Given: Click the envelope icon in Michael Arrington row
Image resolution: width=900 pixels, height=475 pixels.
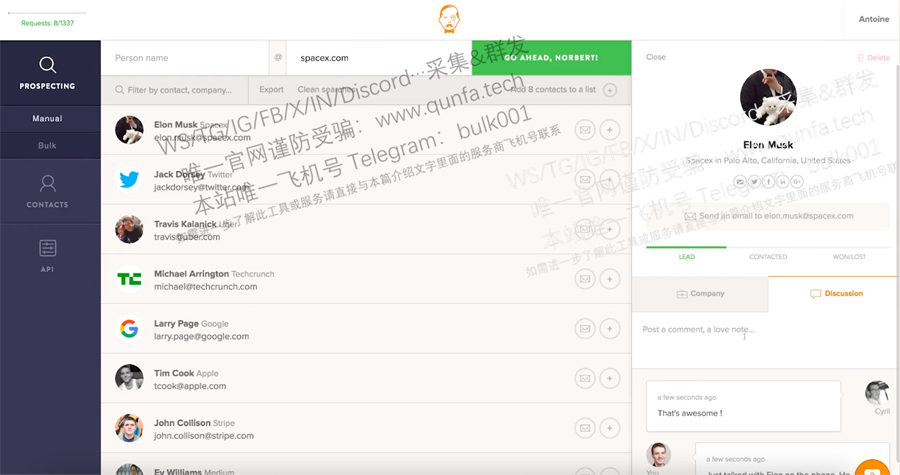Looking at the screenshot, I should (x=585, y=279).
